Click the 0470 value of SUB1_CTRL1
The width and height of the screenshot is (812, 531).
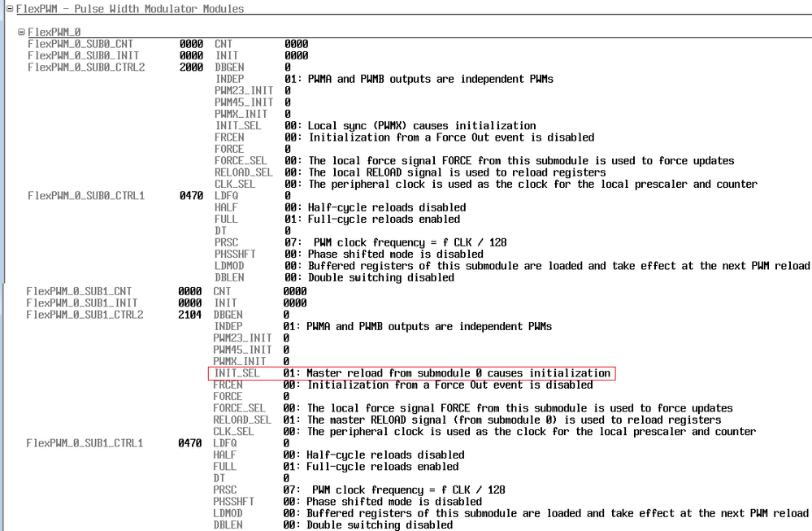pyautogui.click(x=189, y=443)
